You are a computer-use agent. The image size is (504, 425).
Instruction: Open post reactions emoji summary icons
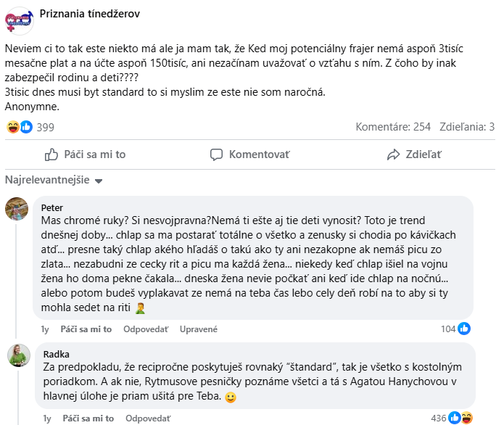19,127
